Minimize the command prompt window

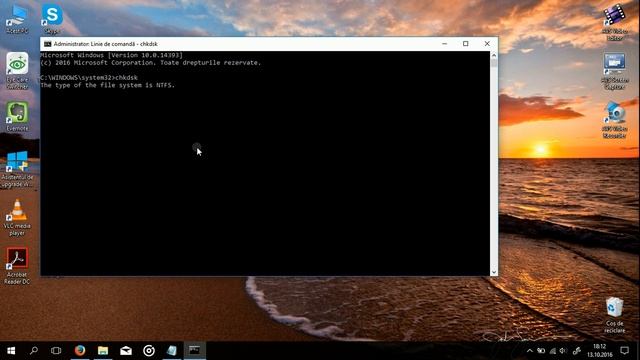pos(444,44)
